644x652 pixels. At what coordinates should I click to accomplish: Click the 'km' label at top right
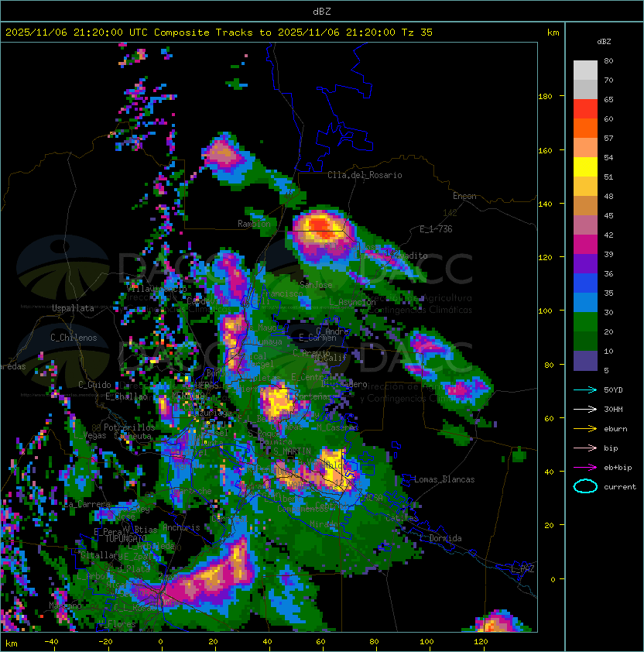pyautogui.click(x=553, y=33)
